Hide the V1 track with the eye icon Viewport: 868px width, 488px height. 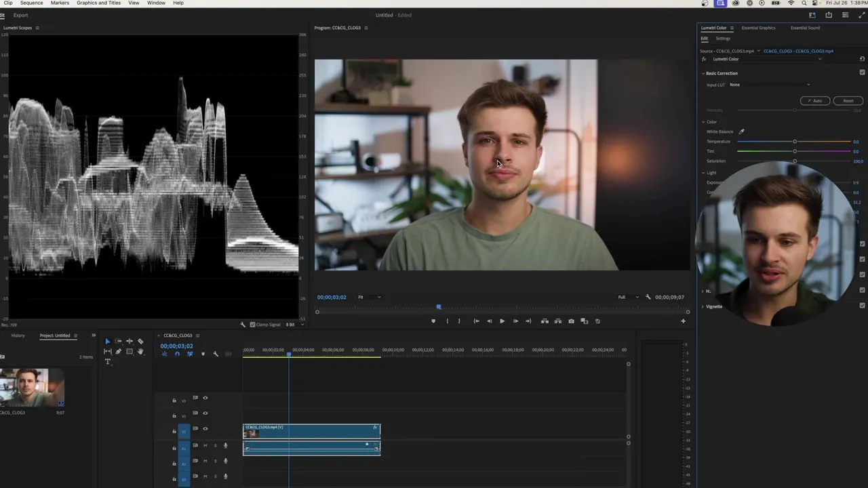tap(205, 428)
